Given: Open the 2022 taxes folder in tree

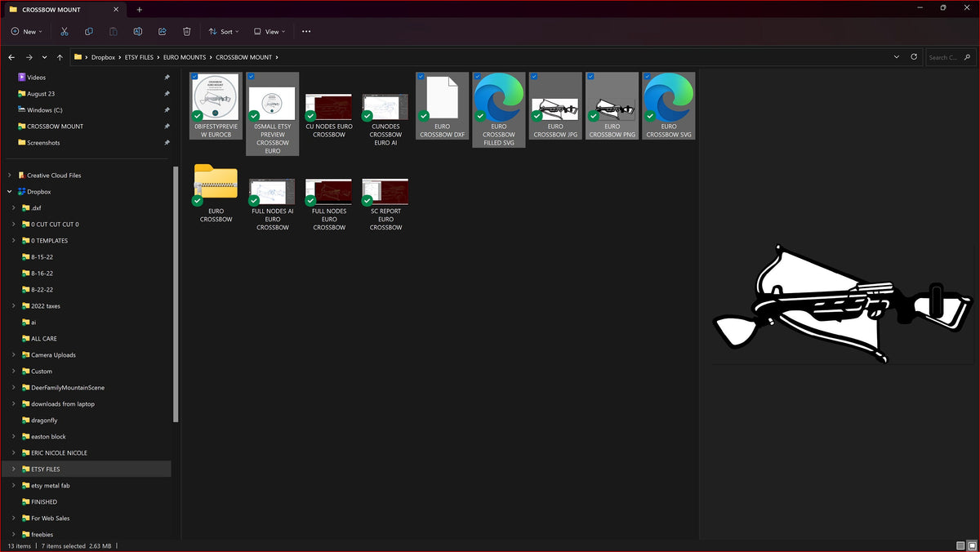Looking at the screenshot, I should [x=46, y=306].
